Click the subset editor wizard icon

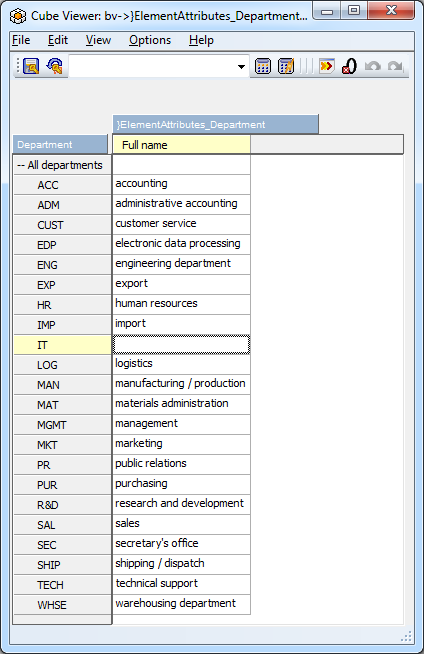(x=55, y=66)
